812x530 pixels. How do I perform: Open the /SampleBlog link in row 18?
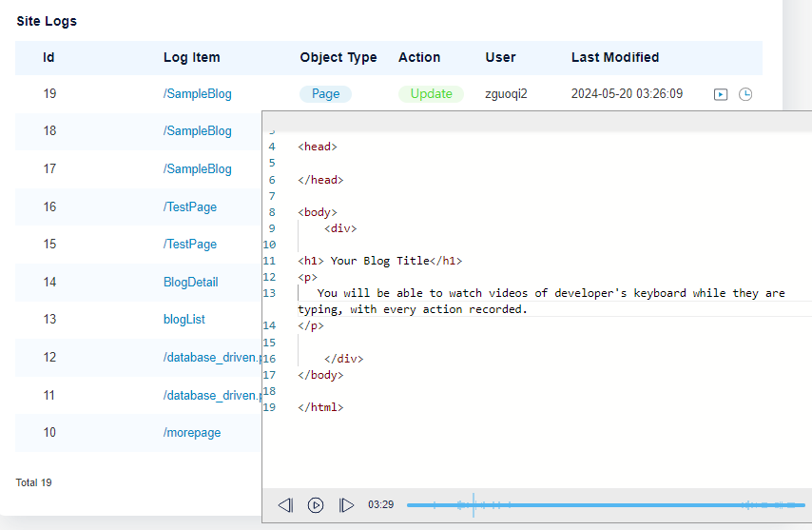[197, 131]
